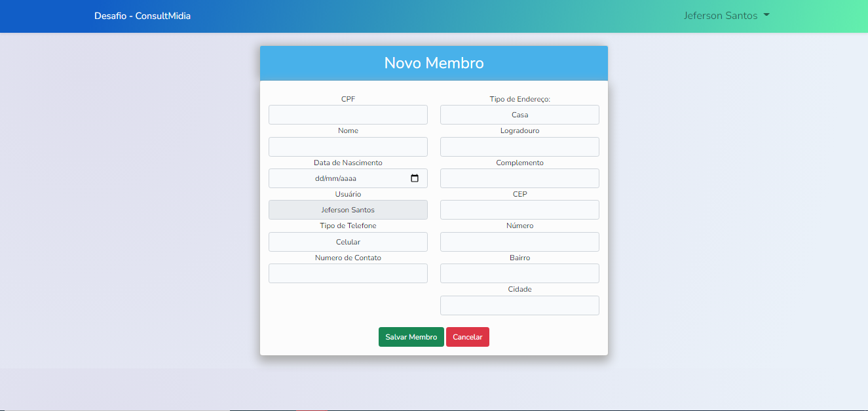Viewport: 868px width, 411px height.
Task: Click the Cancelar button
Action: [468, 337]
